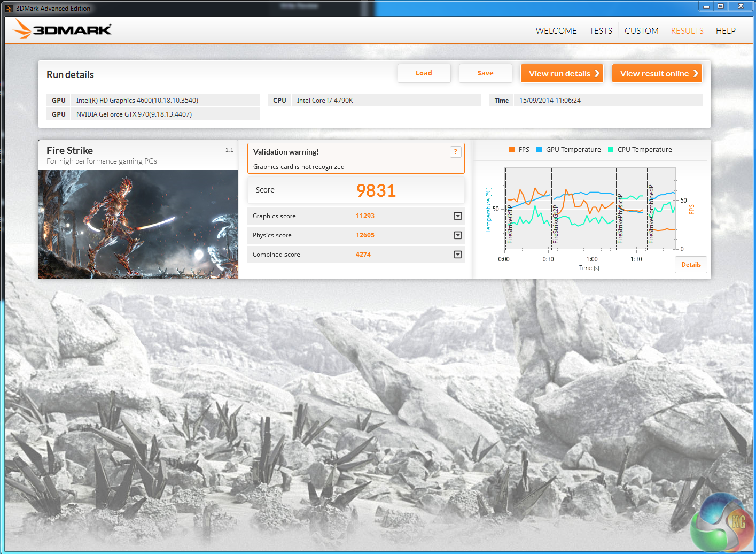Go to the CUSTOM tab
This screenshot has width=756, height=554.
[641, 31]
